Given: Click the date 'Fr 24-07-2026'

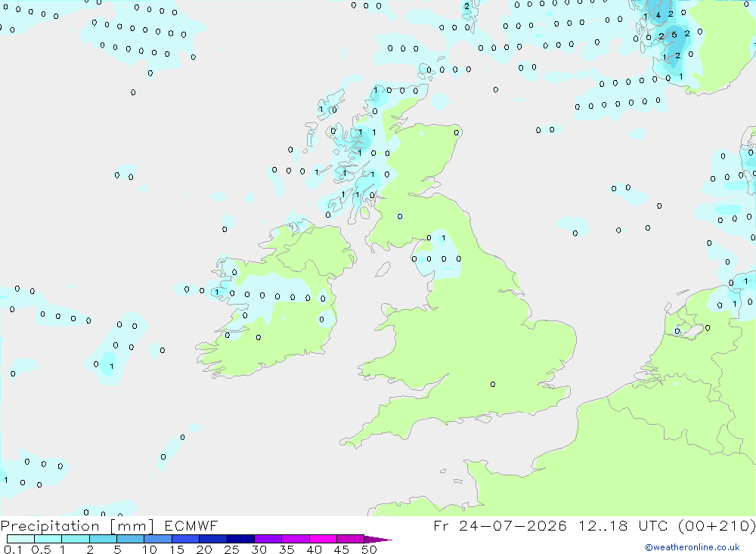Looking at the screenshot, I should [x=500, y=526].
